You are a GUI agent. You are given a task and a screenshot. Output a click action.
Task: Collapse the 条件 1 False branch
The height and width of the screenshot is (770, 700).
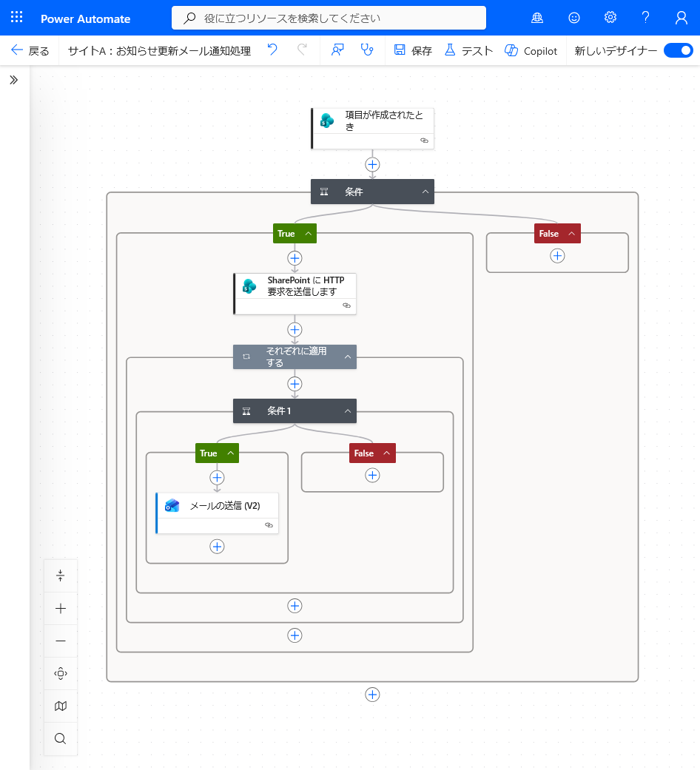tap(386, 453)
